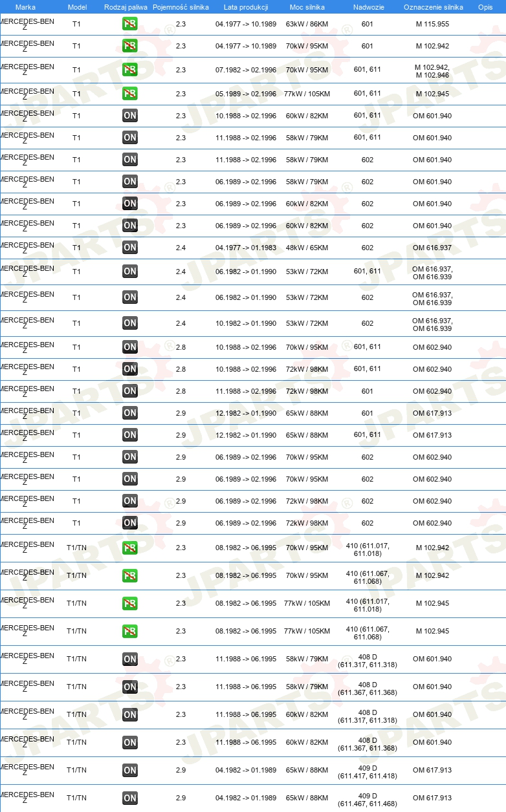Click the Pojemność silnika column header
Screen dimensions: 506x812
[181, 6]
